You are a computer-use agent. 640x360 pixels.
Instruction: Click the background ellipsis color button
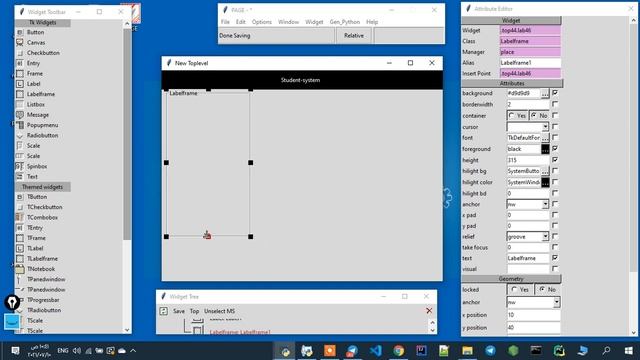pos(545,93)
